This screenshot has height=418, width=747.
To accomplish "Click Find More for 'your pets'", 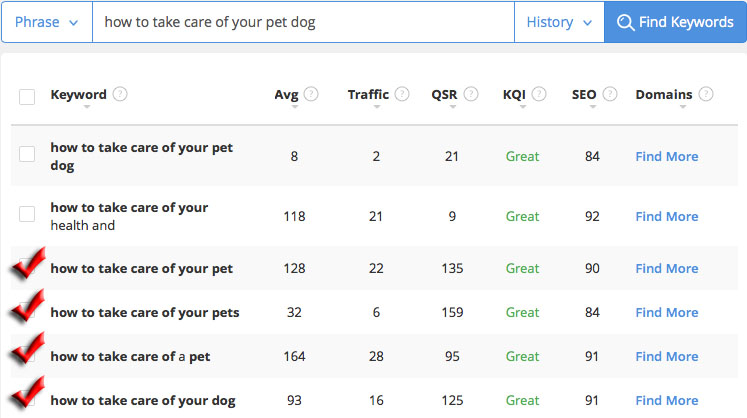I will pos(667,313).
